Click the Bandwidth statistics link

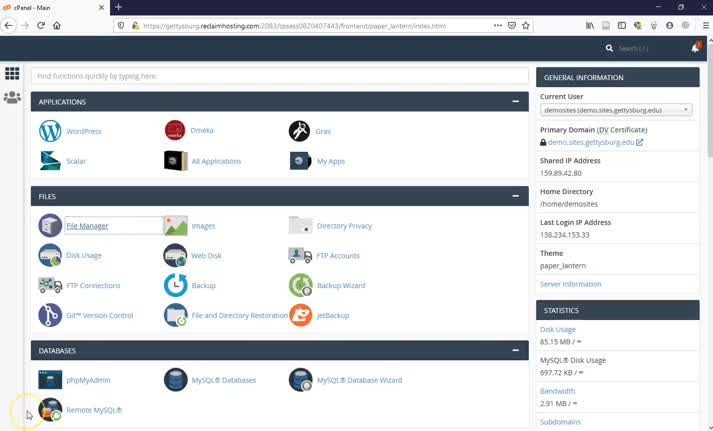[557, 391]
